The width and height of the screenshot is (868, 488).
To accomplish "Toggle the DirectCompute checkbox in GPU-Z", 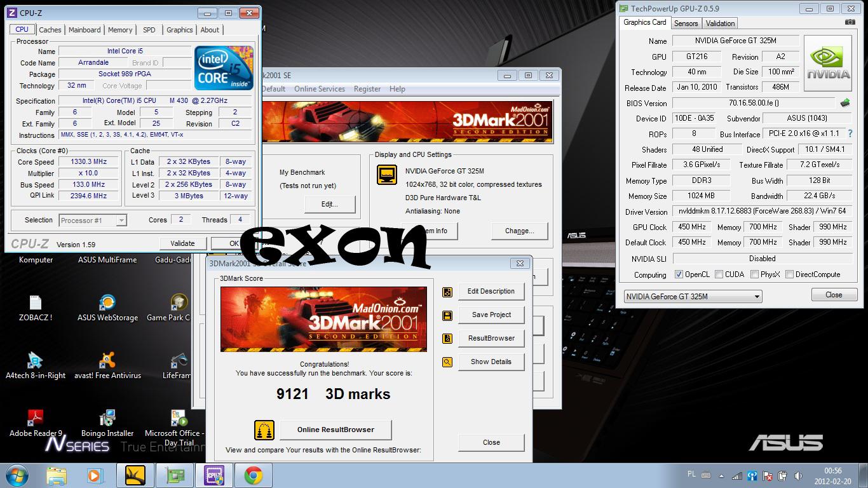I will tap(789, 274).
